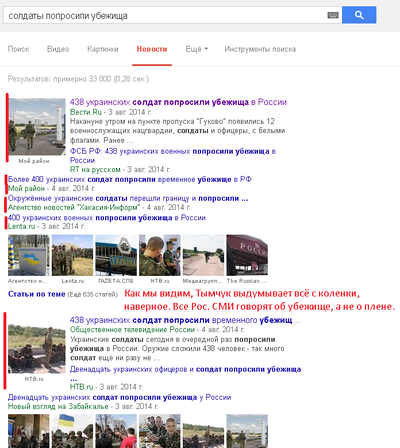This screenshot has height=448, width=400.
Task: Open Lenta.ru 400 украинских военных link
Action: pyautogui.click(x=107, y=218)
